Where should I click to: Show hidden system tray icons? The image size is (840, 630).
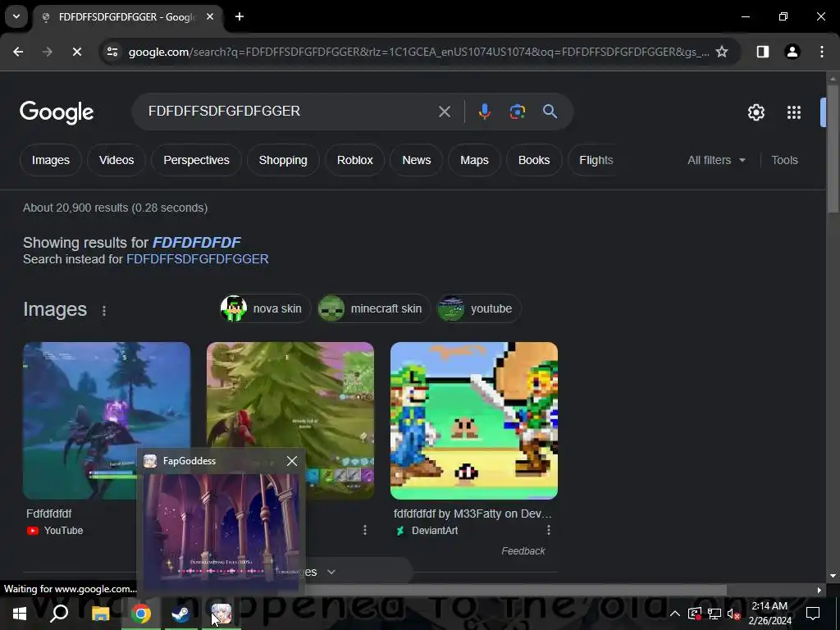click(675, 614)
